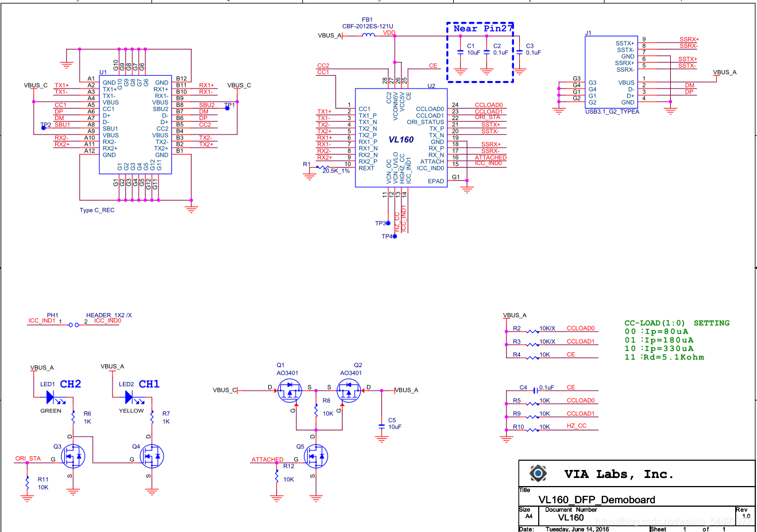The image size is (757, 532).
Task: Click the 'CBF-2012ES-121U' part number
Action: point(368,26)
